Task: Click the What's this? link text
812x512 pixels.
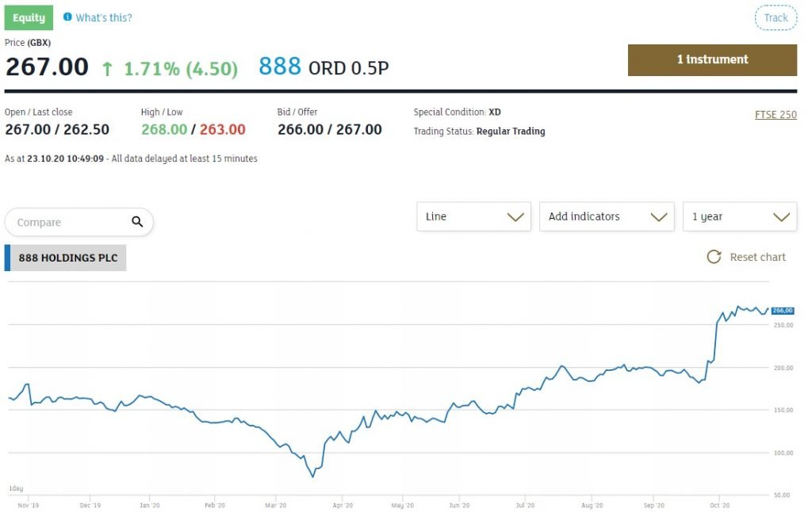Action: coord(104,17)
